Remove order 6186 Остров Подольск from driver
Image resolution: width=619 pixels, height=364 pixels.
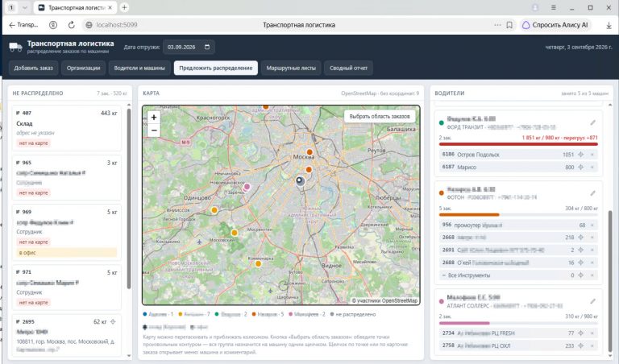pyautogui.click(x=592, y=155)
